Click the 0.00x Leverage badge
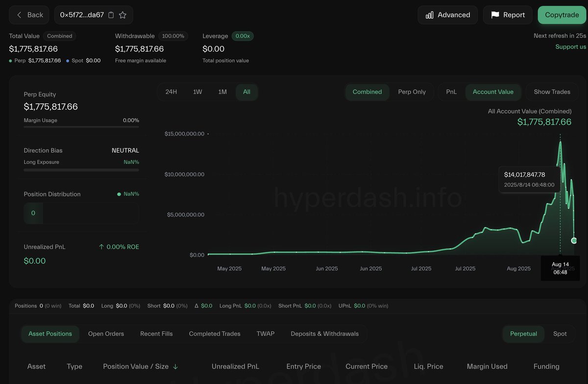This screenshot has width=588, height=384. coord(243,36)
